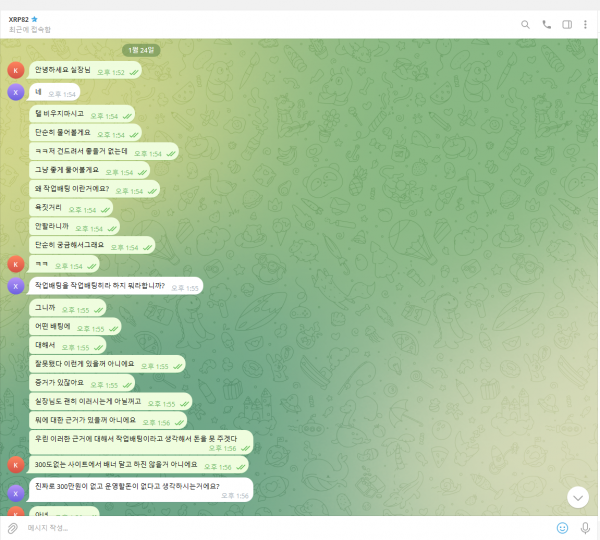Click X avatar beside the 네 message
Screen dimensions: 600x540
(15, 92)
